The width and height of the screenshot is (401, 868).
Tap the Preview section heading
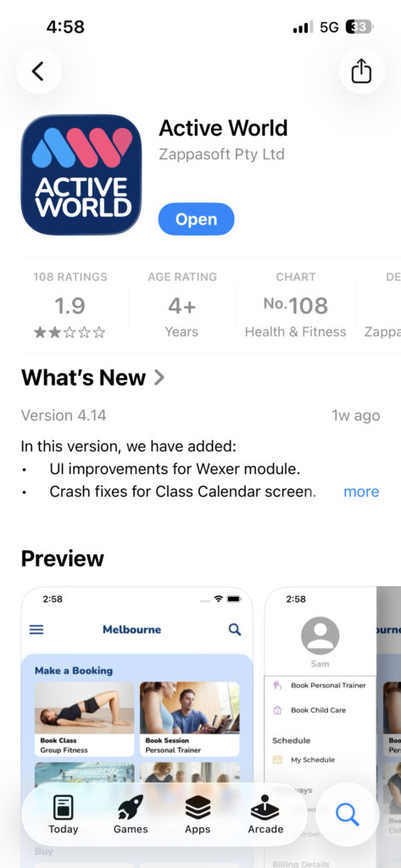click(x=63, y=559)
